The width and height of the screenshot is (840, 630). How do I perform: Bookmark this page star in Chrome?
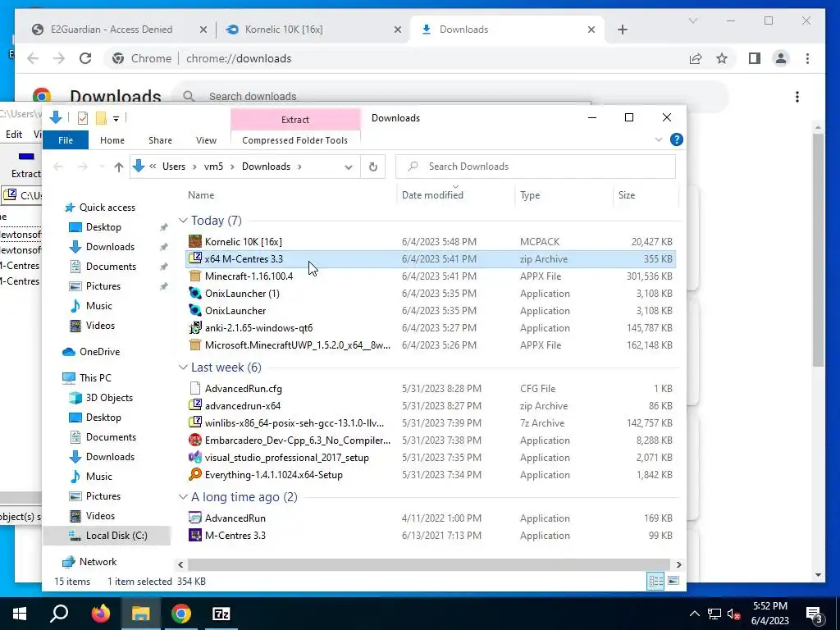(x=722, y=58)
